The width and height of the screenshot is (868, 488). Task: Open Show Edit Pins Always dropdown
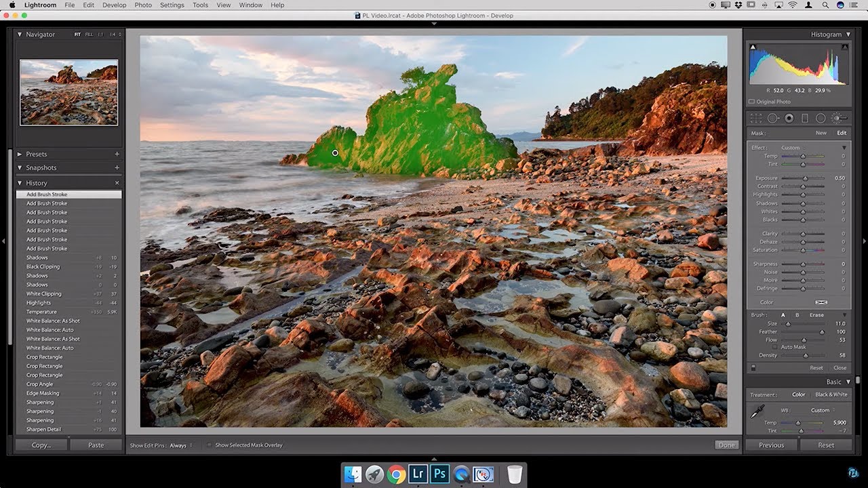click(x=180, y=445)
